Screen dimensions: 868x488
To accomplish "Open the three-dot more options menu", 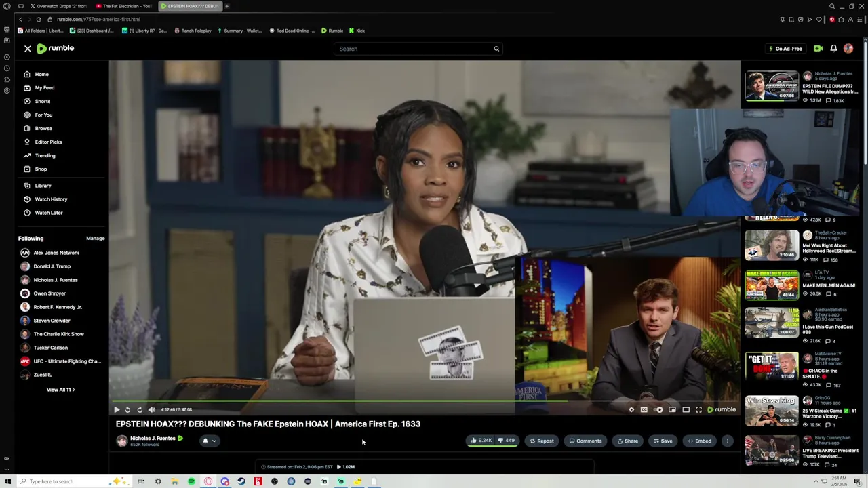I will click(728, 441).
